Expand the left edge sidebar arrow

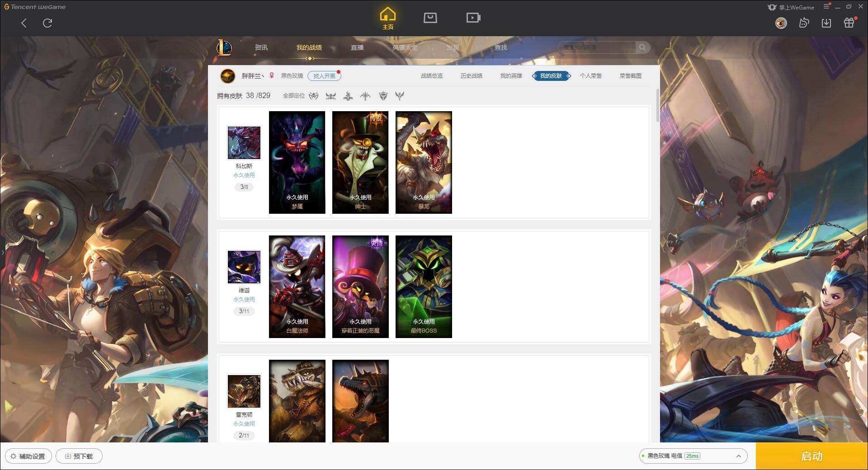point(2,253)
